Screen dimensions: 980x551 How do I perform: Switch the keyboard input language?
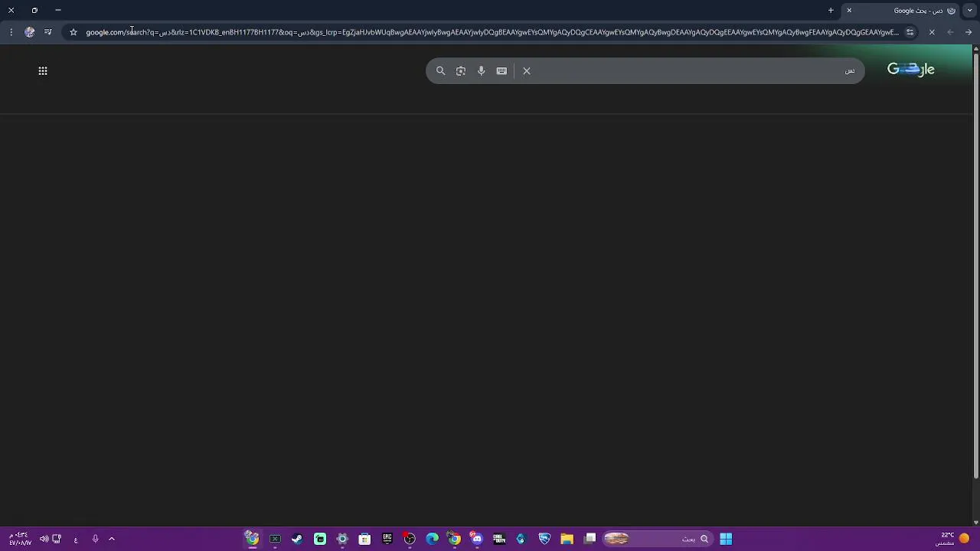pyautogui.click(x=76, y=539)
